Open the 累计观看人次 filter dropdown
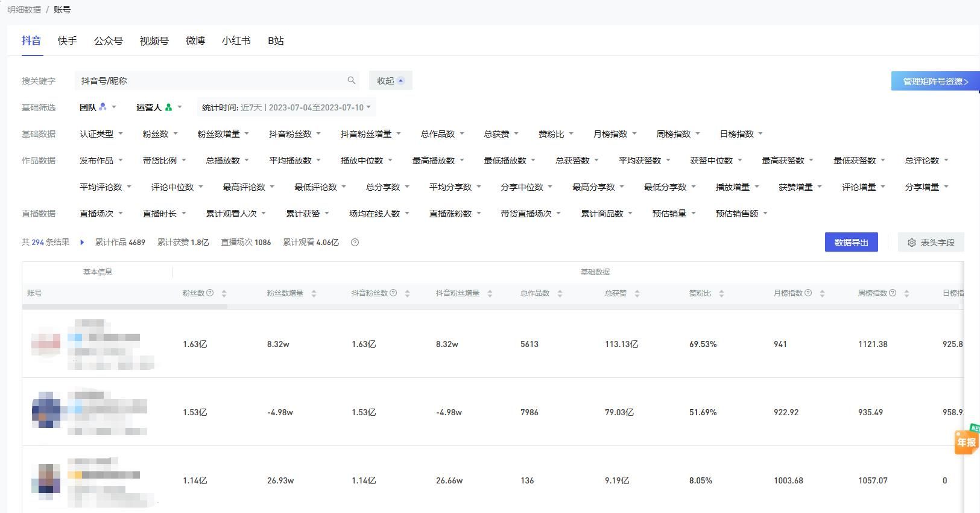Viewport: 980px width, 513px height. [x=236, y=214]
